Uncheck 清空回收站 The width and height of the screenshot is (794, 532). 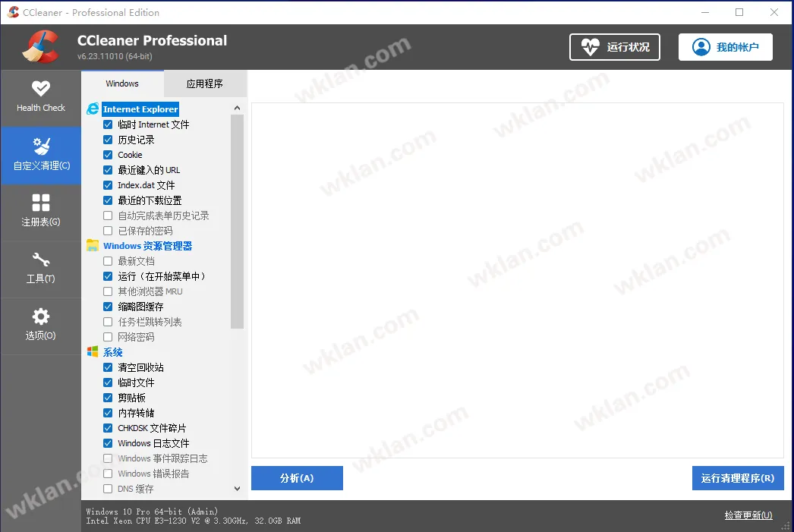[x=108, y=367]
